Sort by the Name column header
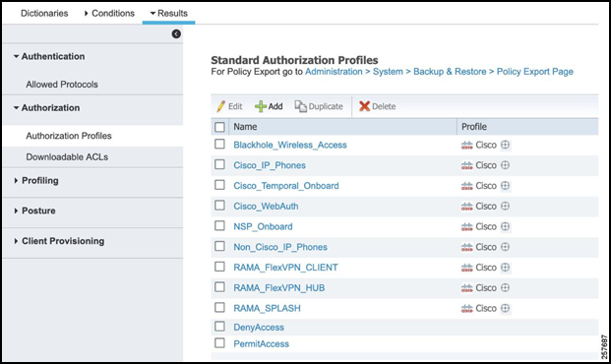The image size is (611, 364). [x=245, y=127]
